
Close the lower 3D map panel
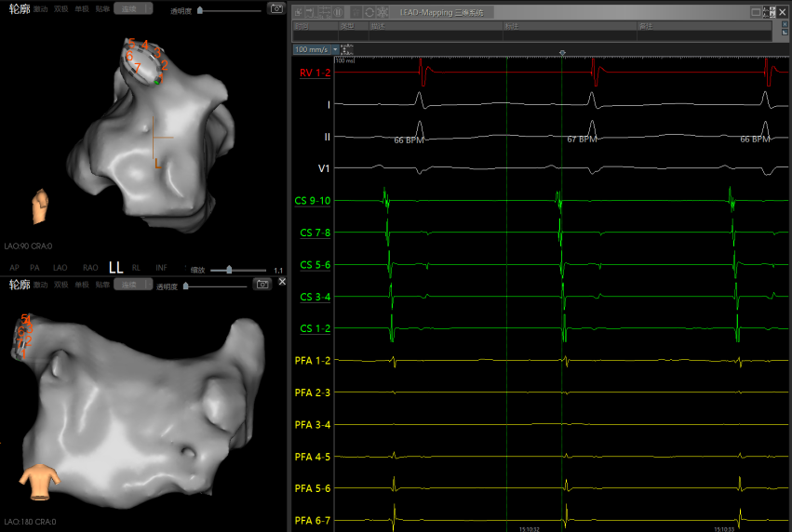282,281
